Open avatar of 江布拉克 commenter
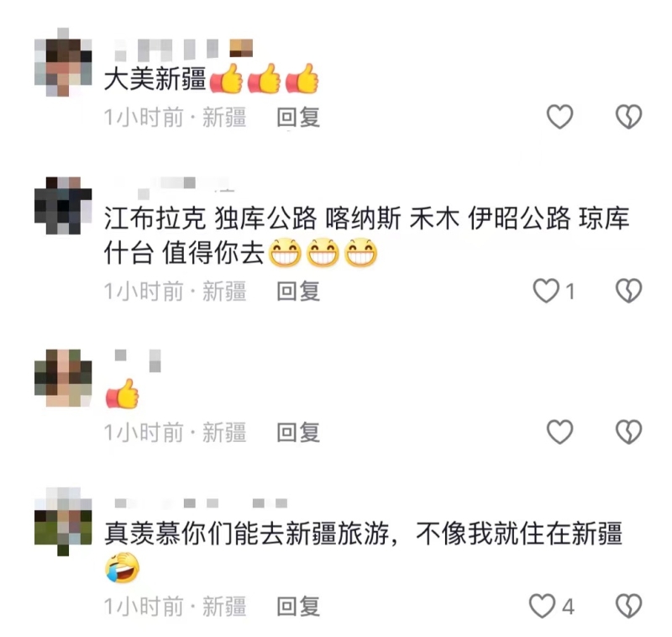The height and width of the screenshot is (637, 672). (63, 205)
